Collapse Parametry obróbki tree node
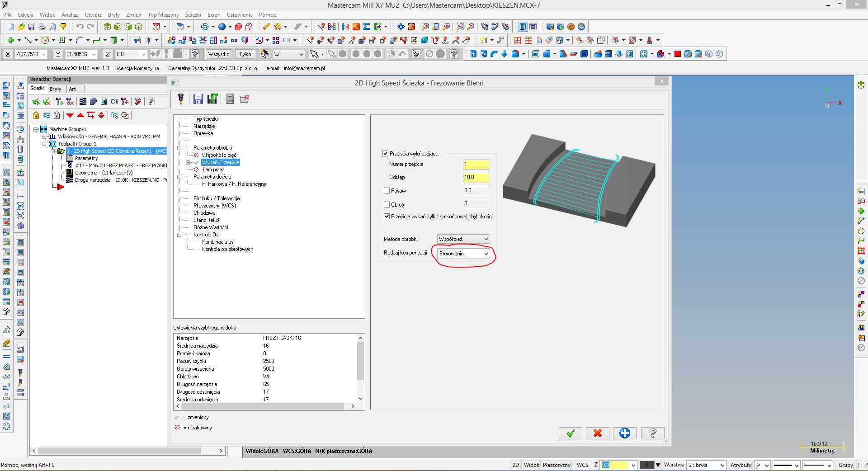 tap(179, 148)
